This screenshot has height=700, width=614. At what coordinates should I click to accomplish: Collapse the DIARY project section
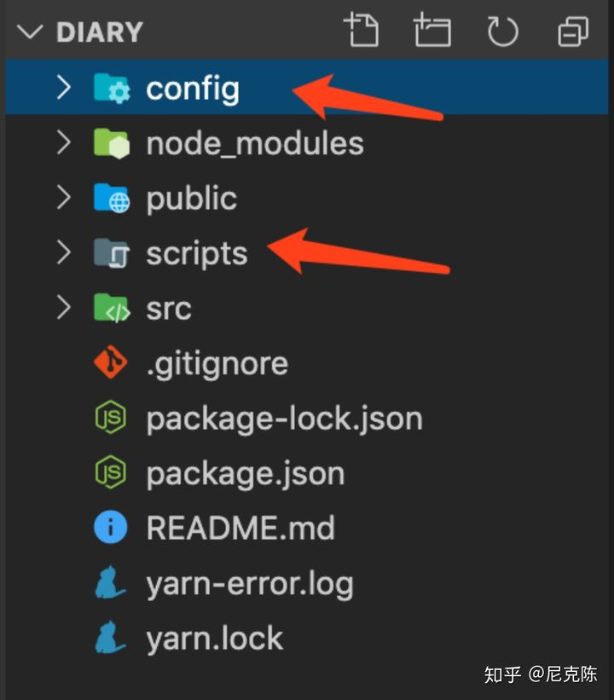click(30, 32)
